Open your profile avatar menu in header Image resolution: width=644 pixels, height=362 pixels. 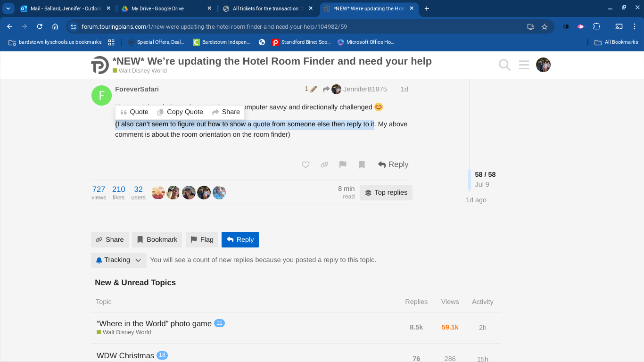[x=543, y=65]
